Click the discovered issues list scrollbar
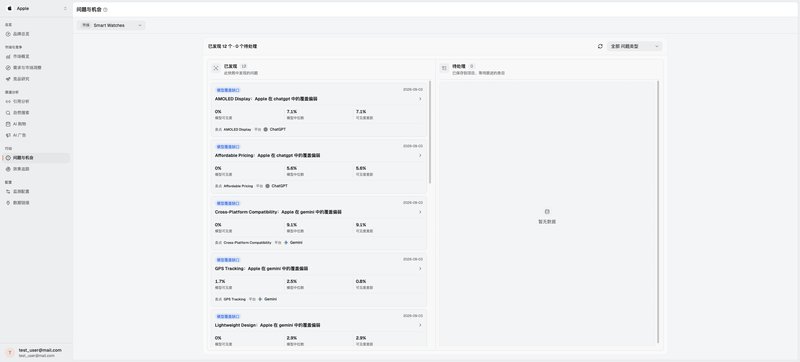 click(430, 132)
